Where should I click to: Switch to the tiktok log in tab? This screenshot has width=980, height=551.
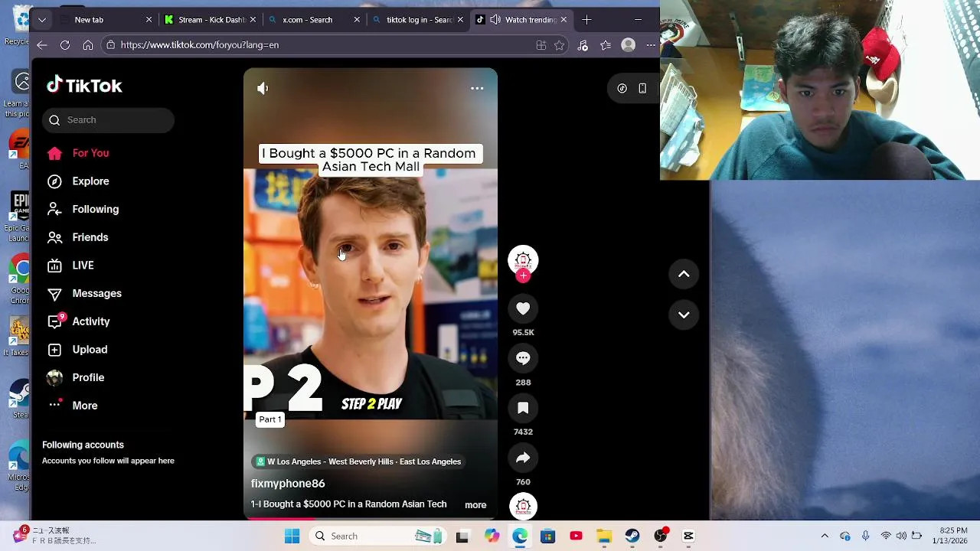[x=417, y=20]
